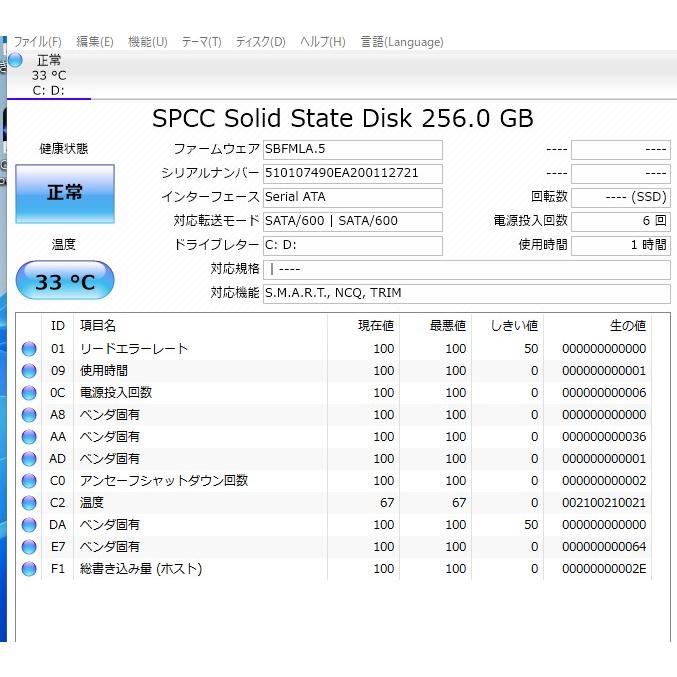Click the status icon for row 01
This screenshot has width=677, height=677.
click(x=29, y=349)
